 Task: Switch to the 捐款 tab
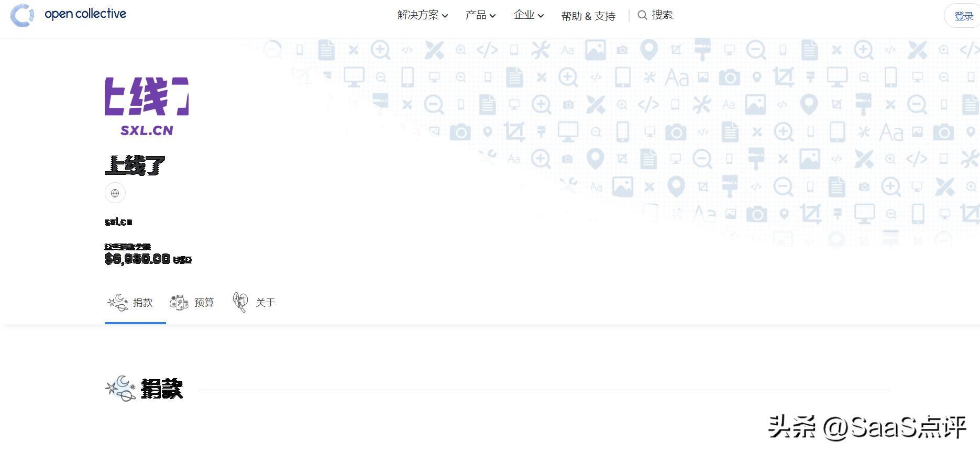(x=135, y=303)
